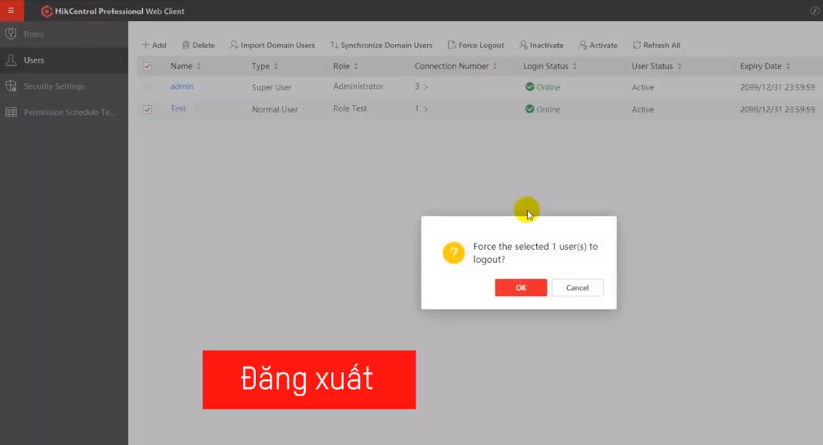
Task: Open the Test user link
Action: point(178,108)
